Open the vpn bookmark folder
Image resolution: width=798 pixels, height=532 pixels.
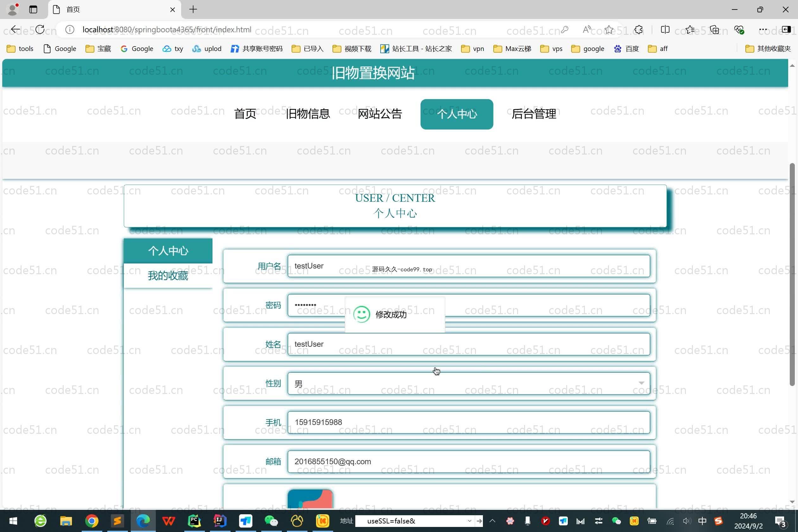(x=472, y=48)
